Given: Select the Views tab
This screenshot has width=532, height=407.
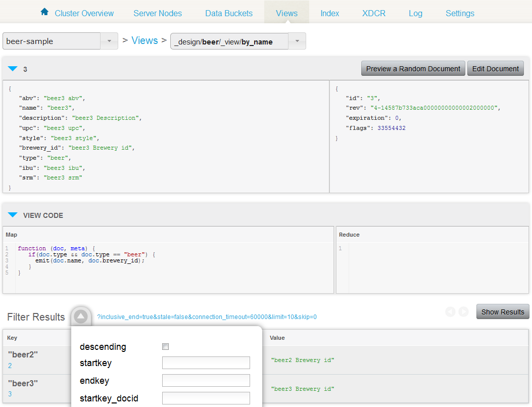Looking at the screenshot, I should 286,13.
